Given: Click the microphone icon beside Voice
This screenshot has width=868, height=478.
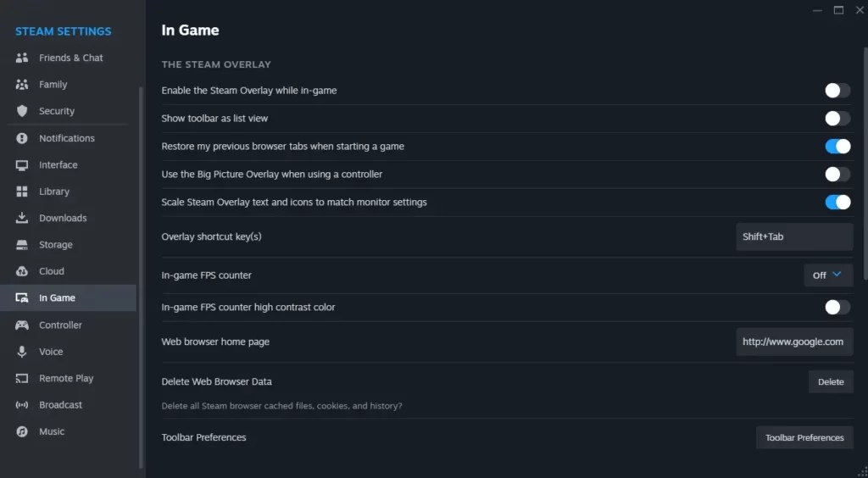Looking at the screenshot, I should (x=22, y=352).
